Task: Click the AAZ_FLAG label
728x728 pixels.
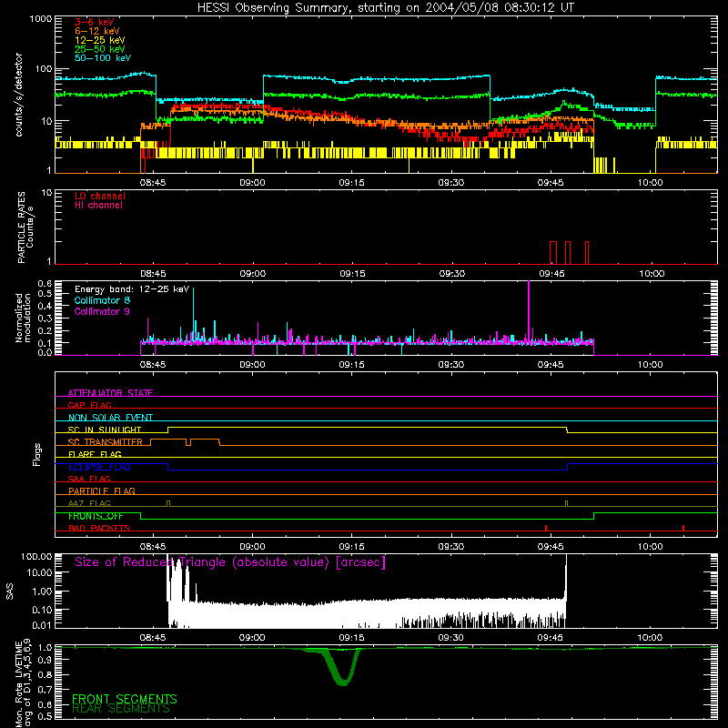Action: (x=89, y=503)
